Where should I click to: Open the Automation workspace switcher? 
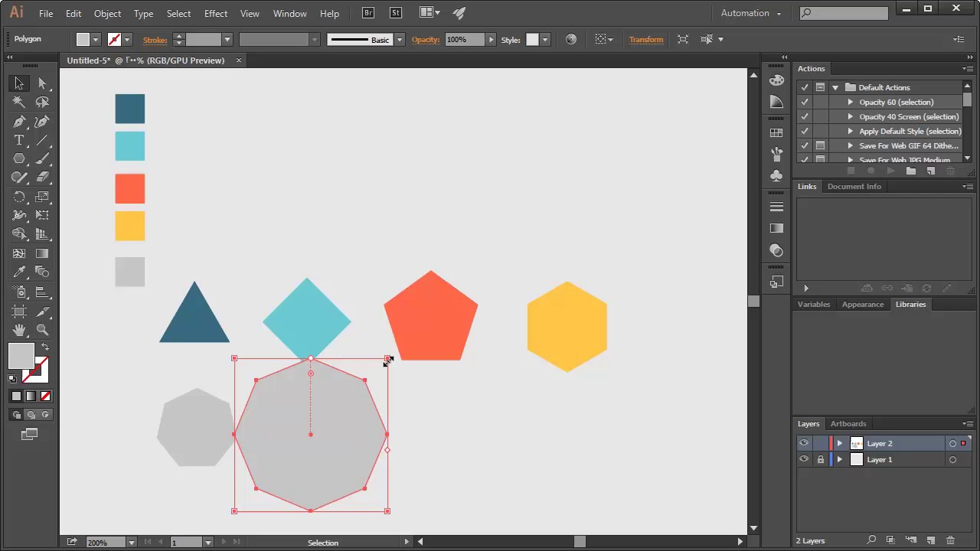[751, 13]
